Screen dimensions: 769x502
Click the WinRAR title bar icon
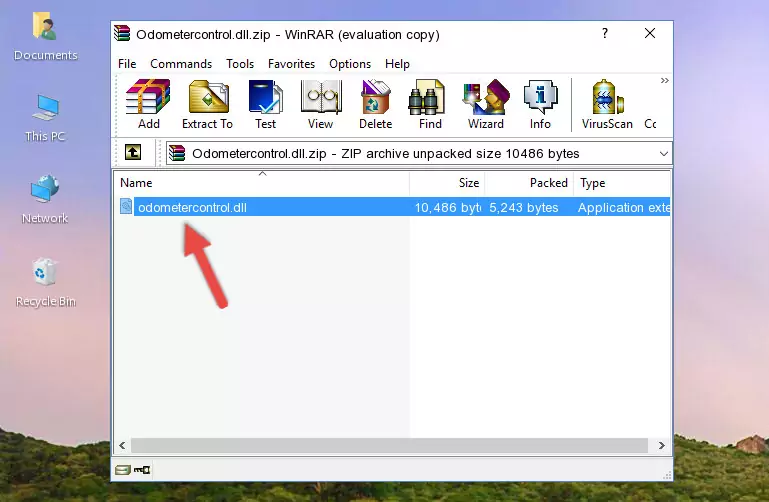(122, 33)
